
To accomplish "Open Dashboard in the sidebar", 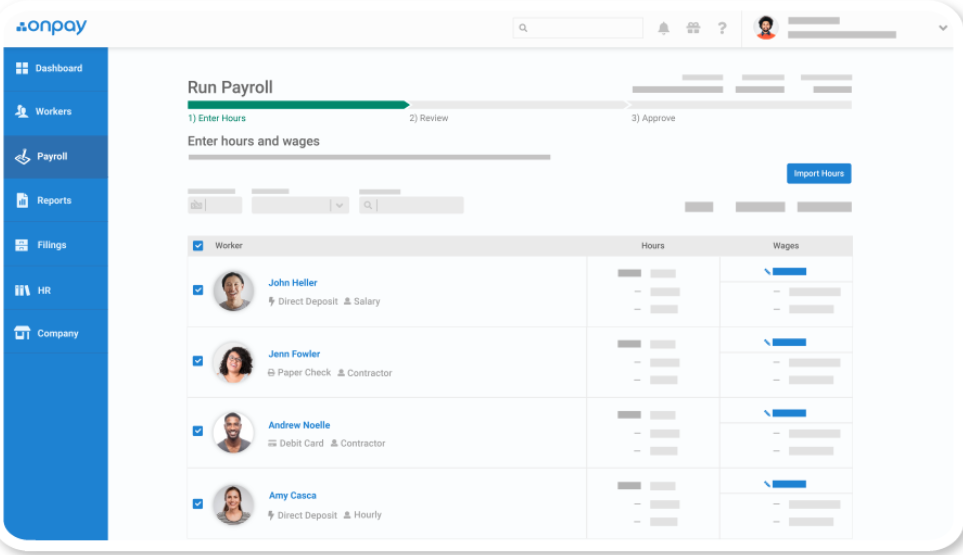I will click(x=56, y=68).
